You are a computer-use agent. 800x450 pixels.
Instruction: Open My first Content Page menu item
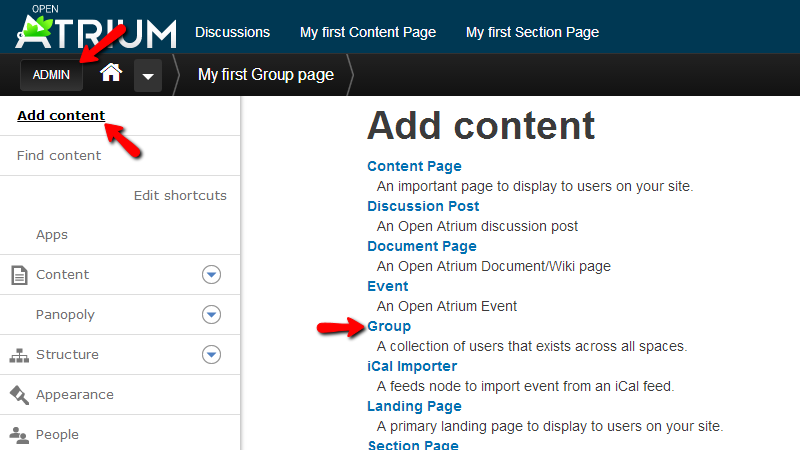[368, 32]
